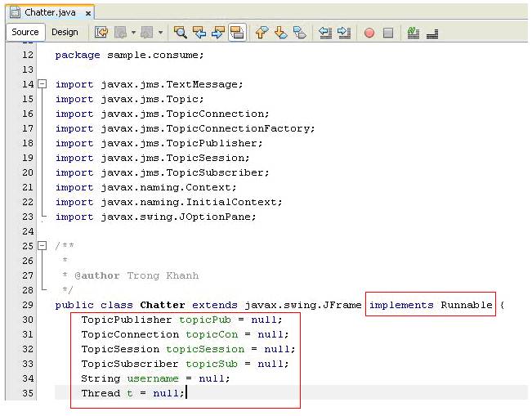Close the Chatter.java tab
Viewport: 532px width, 416px height.
click(x=88, y=13)
